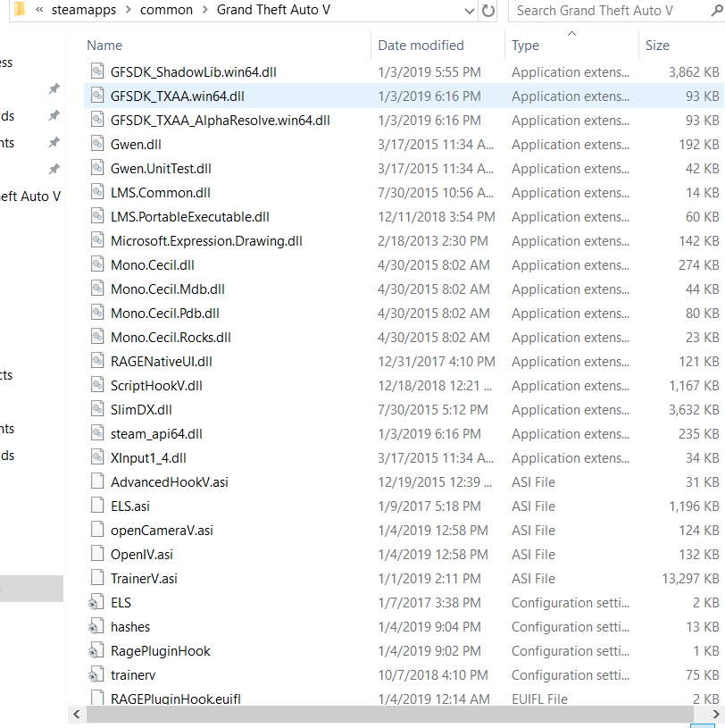Sort files by the Name column
This screenshot has height=728, width=725.
click(x=104, y=45)
